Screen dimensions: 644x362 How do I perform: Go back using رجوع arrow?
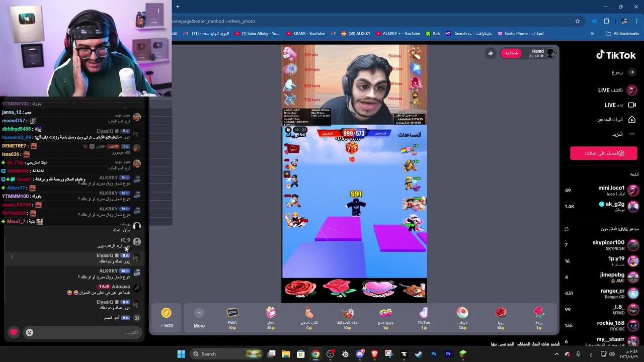(x=632, y=72)
